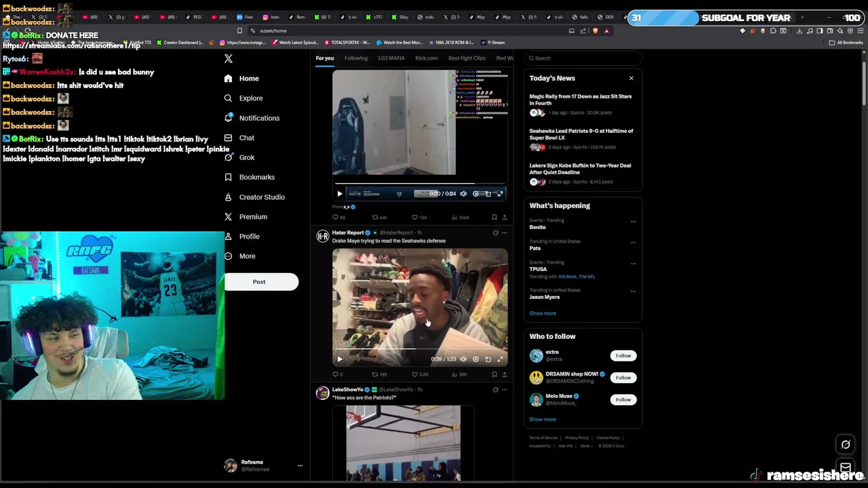Switch to the LG3 MAFIA tab

[391, 58]
